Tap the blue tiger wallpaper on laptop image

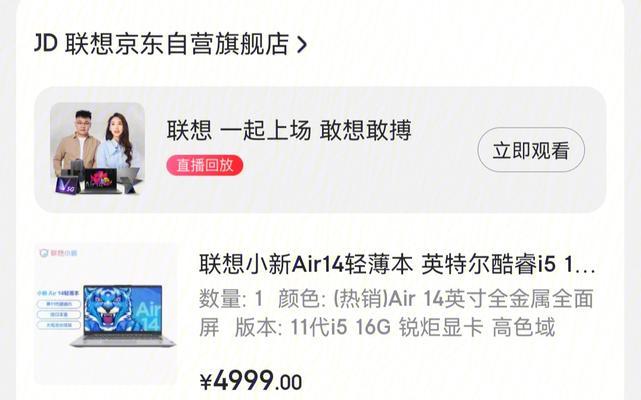tap(110, 309)
